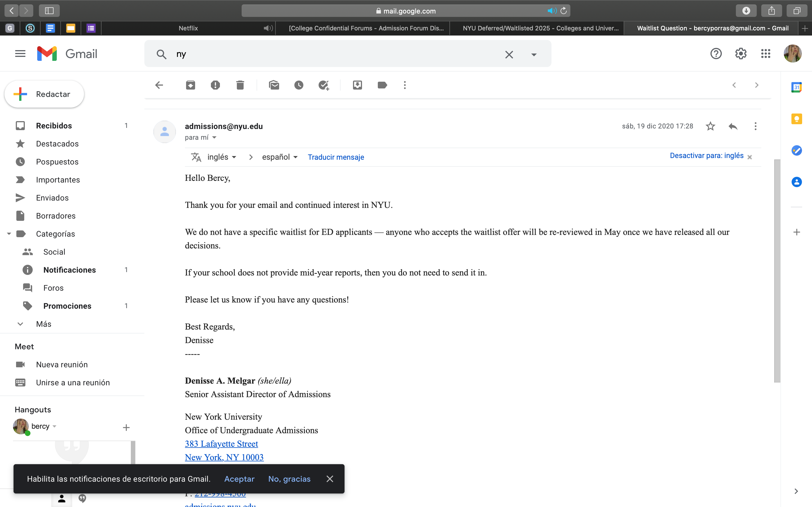Mute the audio in the Netflix tab
The height and width of the screenshot is (507, 812).
(268, 28)
